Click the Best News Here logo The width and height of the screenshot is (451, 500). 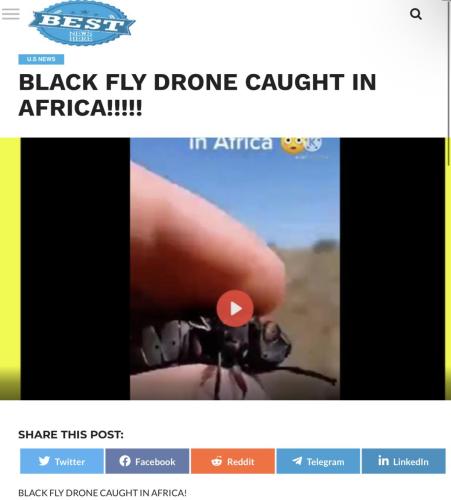tap(82, 23)
